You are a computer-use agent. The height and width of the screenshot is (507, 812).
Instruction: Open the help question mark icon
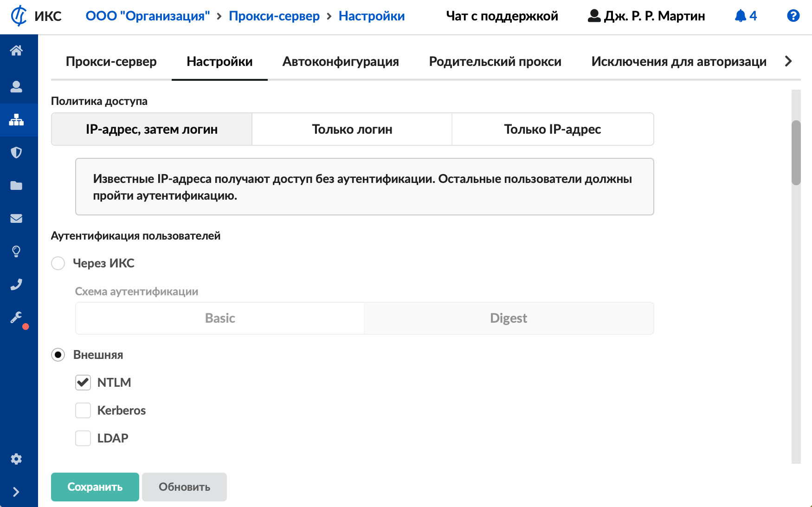pyautogui.click(x=793, y=16)
